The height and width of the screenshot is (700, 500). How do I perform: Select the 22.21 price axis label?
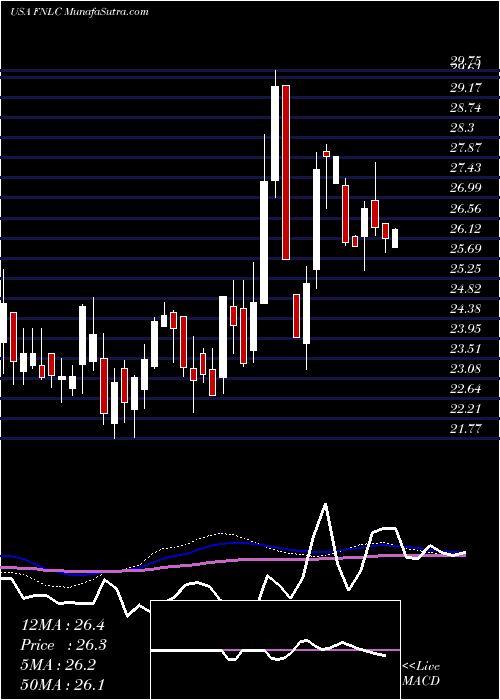pyautogui.click(x=465, y=409)
